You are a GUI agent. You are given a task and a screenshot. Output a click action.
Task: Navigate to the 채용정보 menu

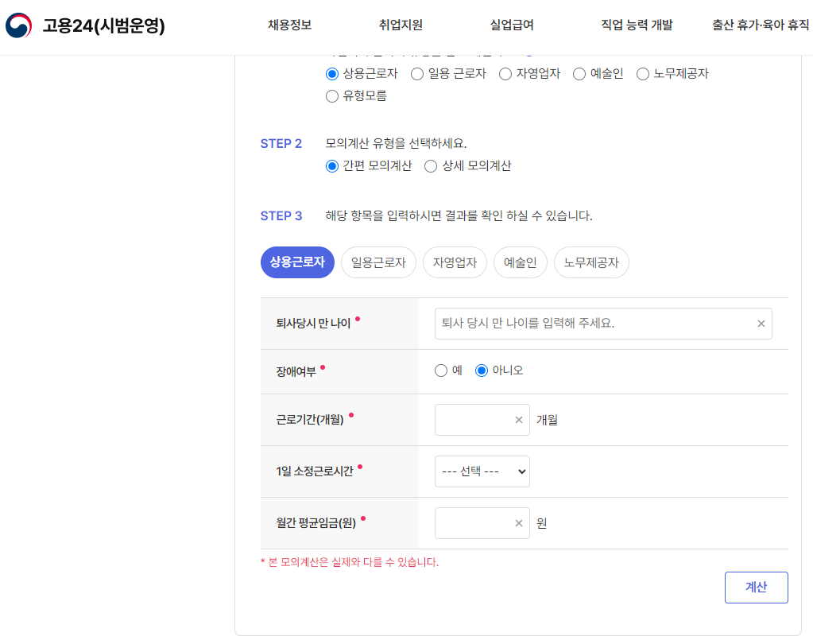point(288,25)
